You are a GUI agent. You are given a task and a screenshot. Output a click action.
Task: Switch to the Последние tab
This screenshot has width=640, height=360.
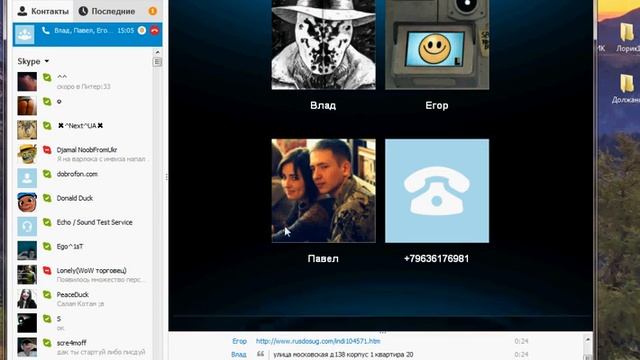click(107, 11)
